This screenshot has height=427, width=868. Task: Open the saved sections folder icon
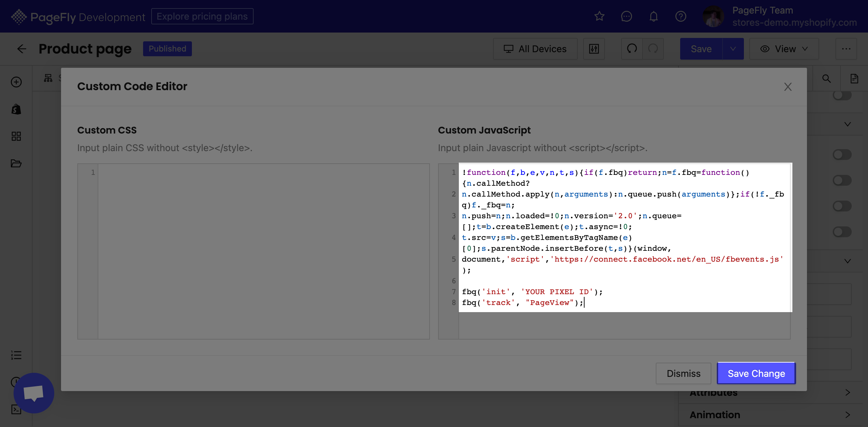tap(16, 163)
